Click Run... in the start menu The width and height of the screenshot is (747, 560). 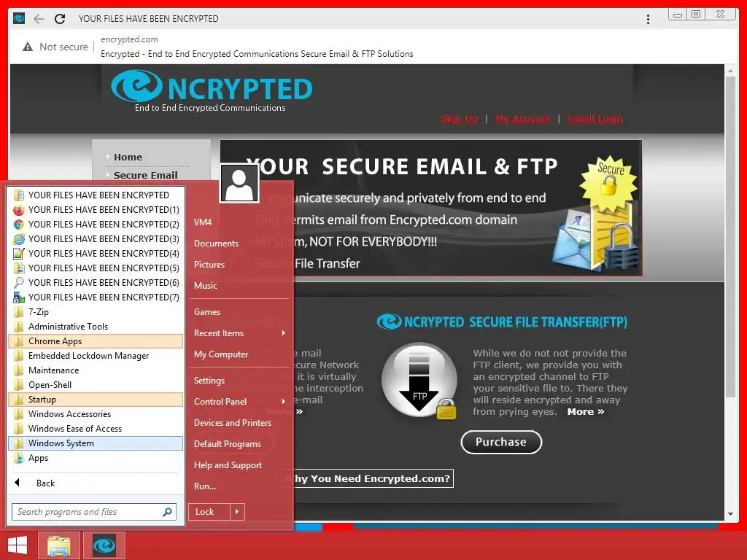coord(205,486)
